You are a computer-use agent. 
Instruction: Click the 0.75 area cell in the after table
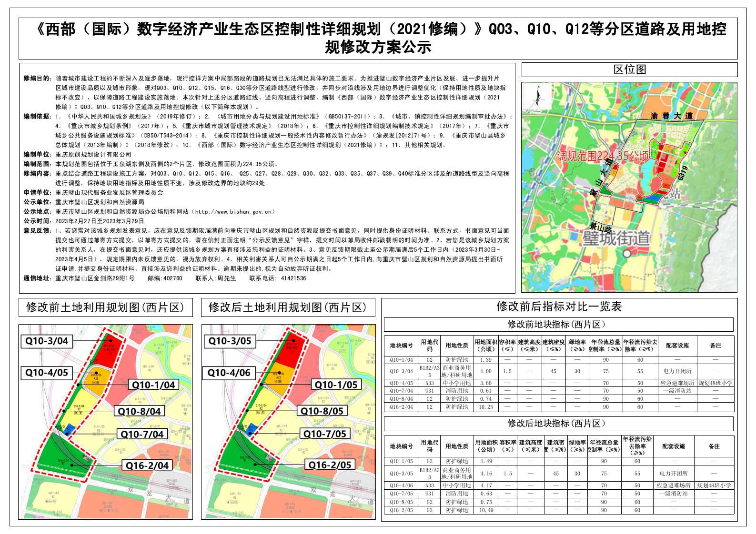click(x=486, y=502)
